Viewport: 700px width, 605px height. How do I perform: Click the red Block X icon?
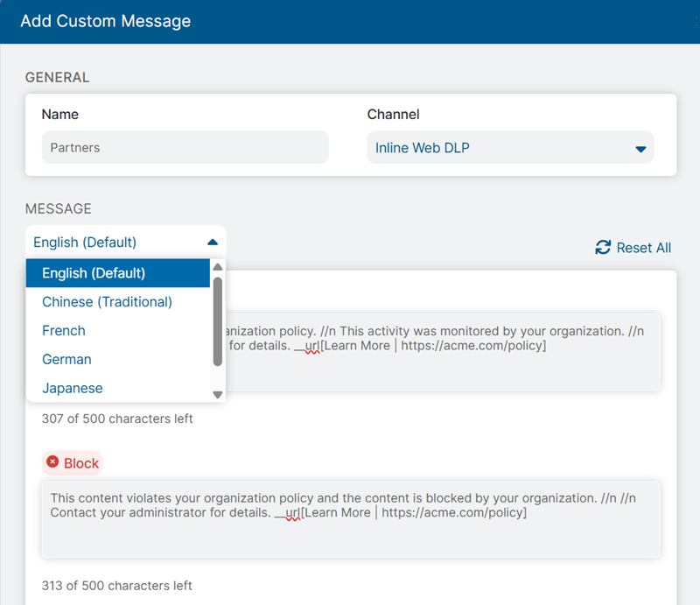pyautogui.click(x=52, y=462)
